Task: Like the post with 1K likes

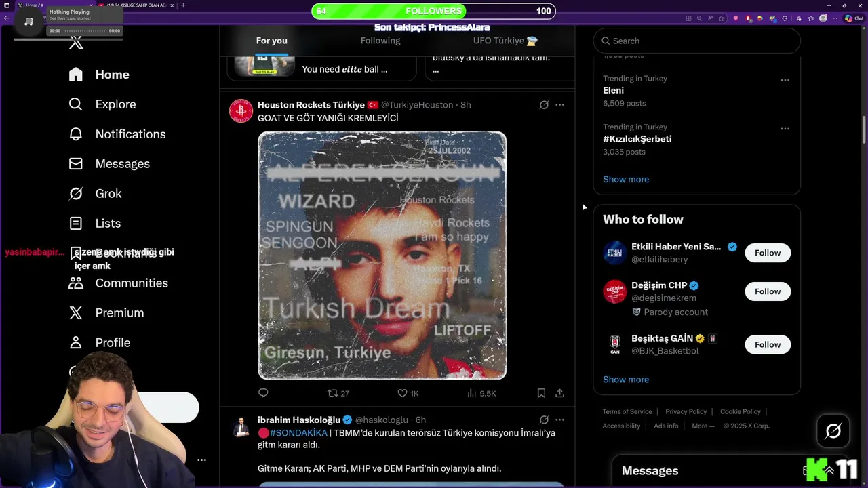Action: 408,393
